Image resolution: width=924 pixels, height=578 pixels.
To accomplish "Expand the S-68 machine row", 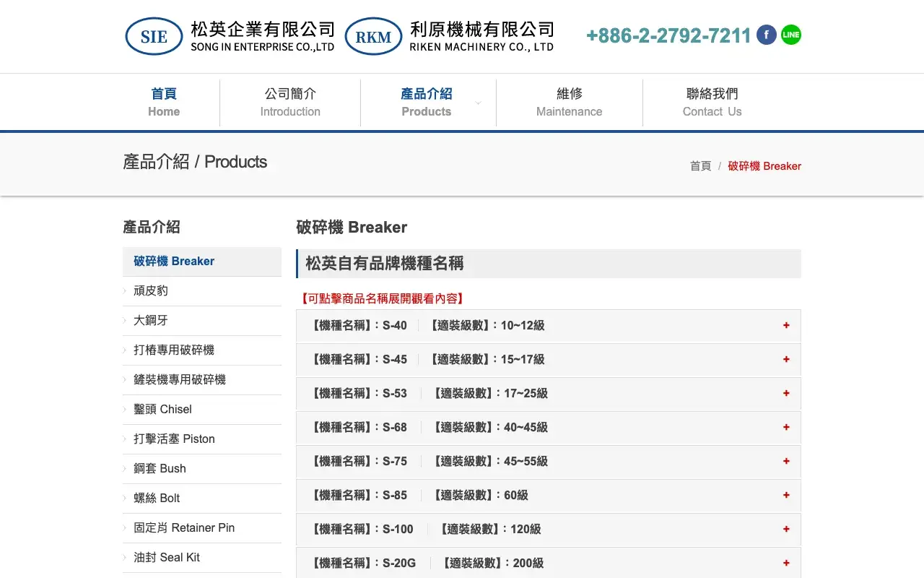I will tap(549, 427).
